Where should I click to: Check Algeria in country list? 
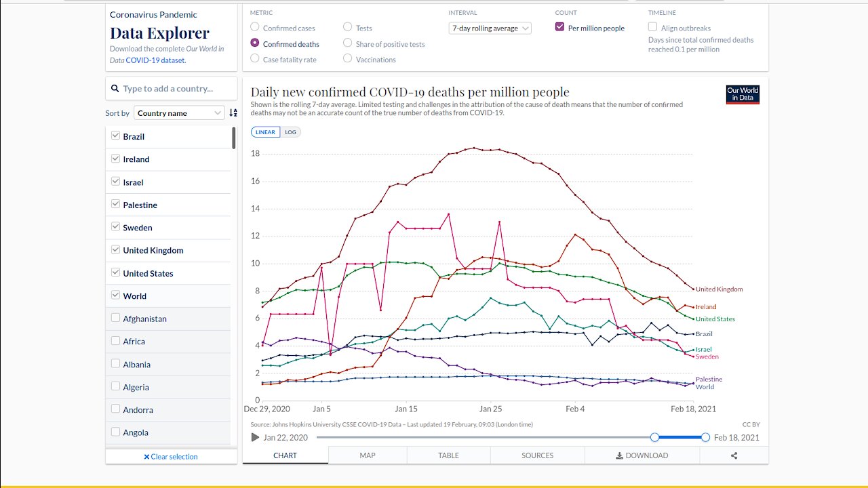click(115, 386)
